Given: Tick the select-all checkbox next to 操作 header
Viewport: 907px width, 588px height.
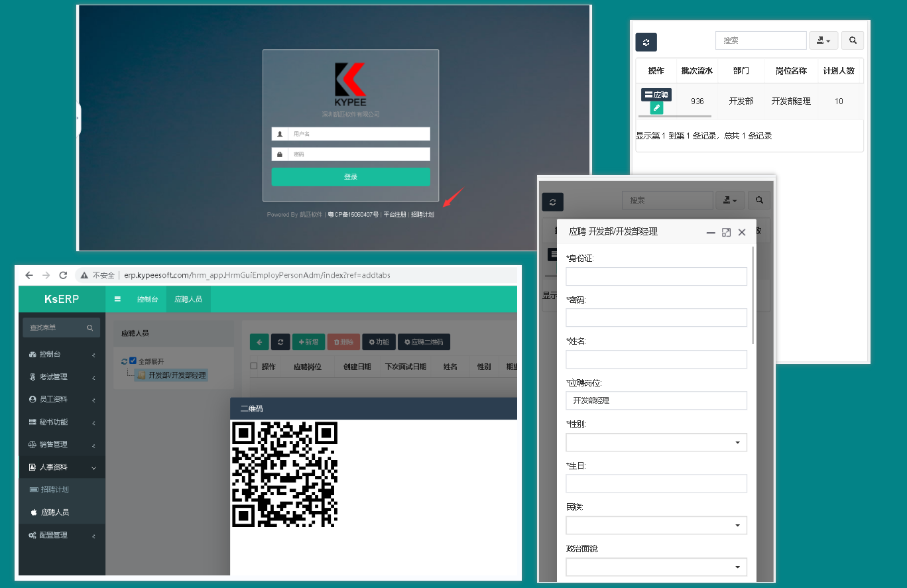Looking at the screenshot, I should [x=254, y=366].
